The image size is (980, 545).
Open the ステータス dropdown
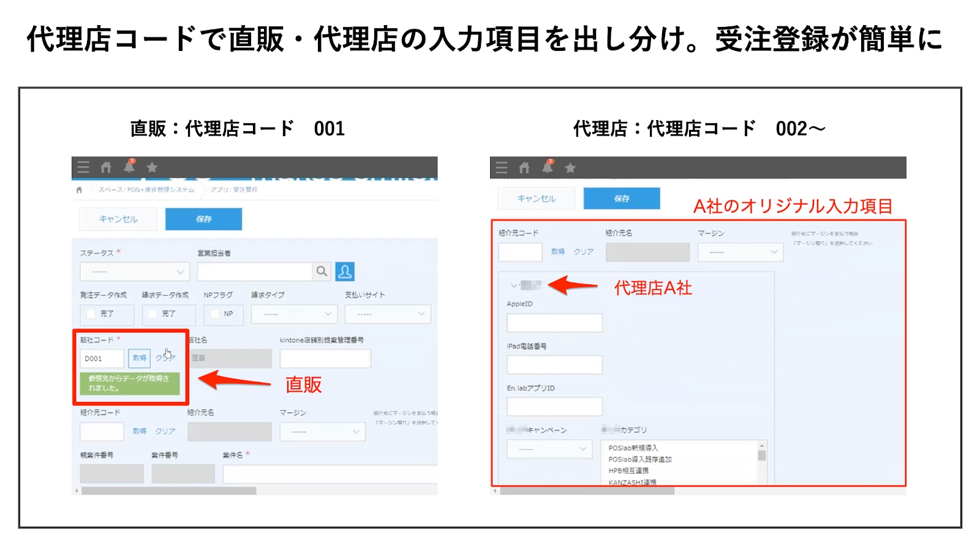point(135,272)
